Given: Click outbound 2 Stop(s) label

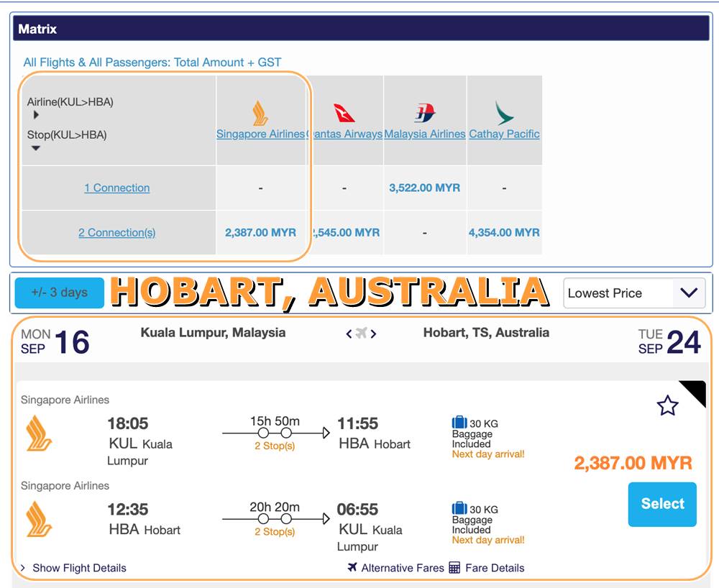Looking at the screenshot, I should tap(275, 446).
